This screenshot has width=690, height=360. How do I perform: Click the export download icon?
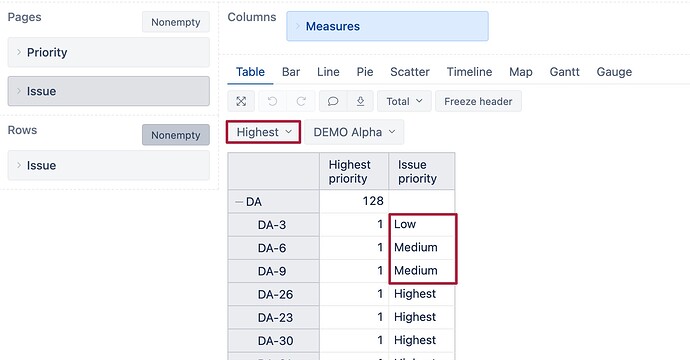click(x=360, y=101)
